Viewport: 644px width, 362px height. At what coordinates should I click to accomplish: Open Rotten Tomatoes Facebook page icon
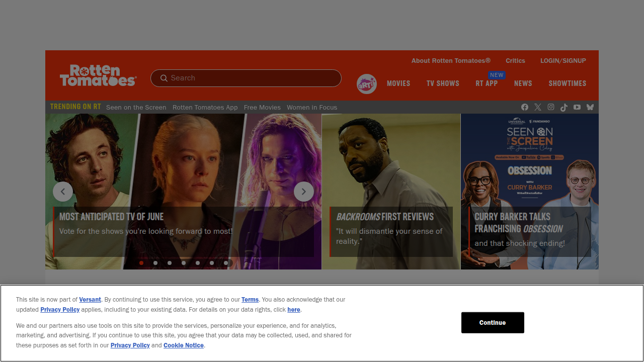click(525, 107)
